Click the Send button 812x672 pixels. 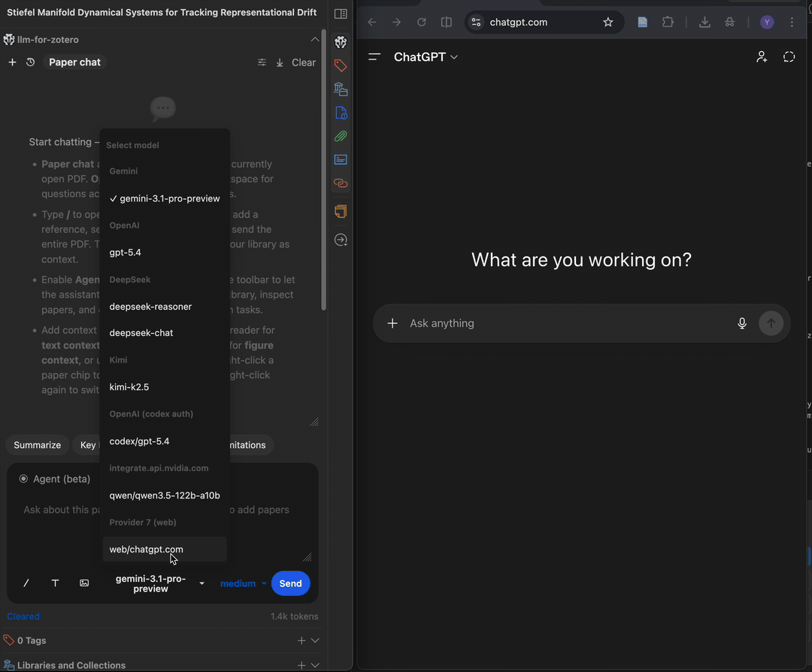[x=290, y=583]
